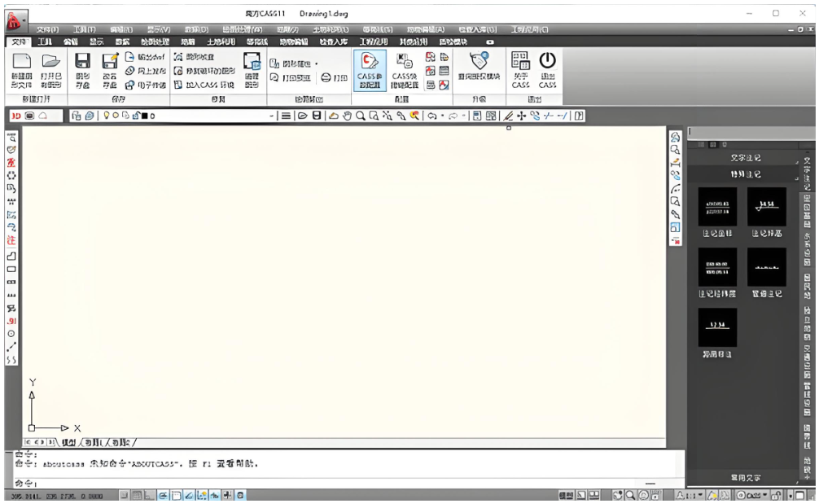Switch to the 工具 ribbon tab
This screenshot has width=819, height=504.
(x=45, y=42)
